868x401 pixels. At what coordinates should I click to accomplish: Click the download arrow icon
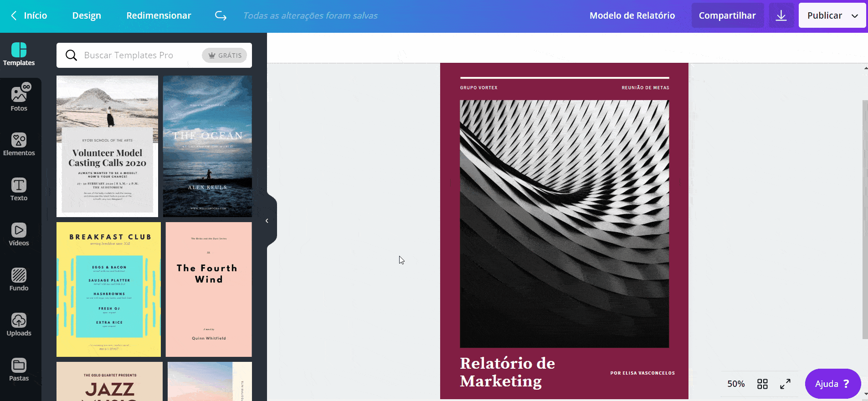tap(781, 15)
